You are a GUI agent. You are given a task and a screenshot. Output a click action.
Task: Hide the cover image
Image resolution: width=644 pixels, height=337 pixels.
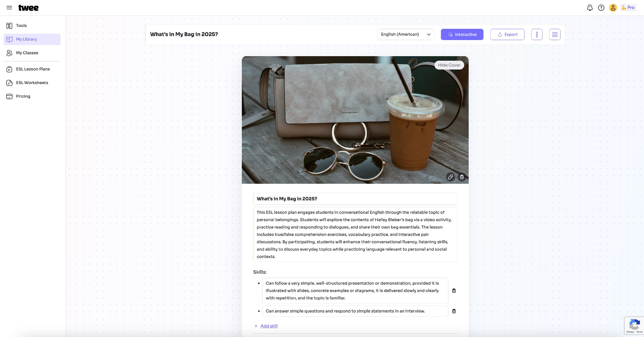tap(449, 65)
